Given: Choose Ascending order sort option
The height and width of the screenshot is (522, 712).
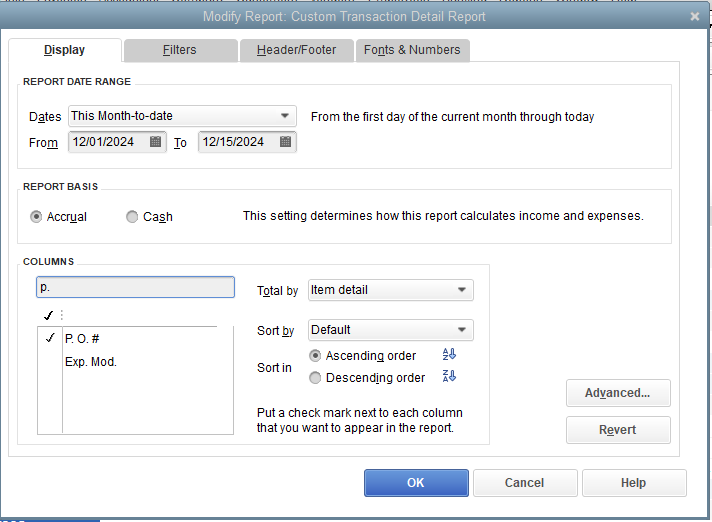Looking at the screenshot, I should click(x=316, y=356).
